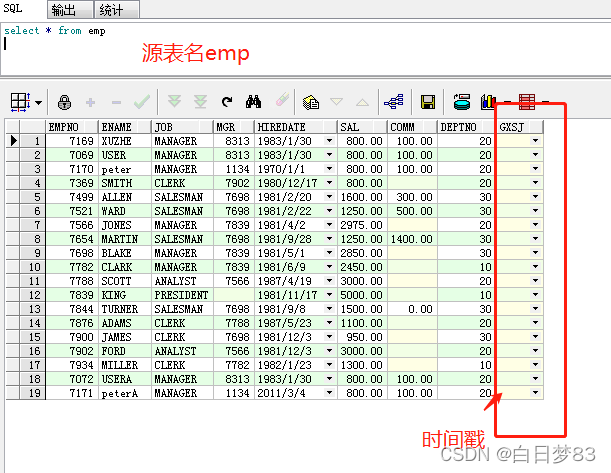Select the SAL cell 2975.00
Screen dimensions: 611x473
(362, 225)
